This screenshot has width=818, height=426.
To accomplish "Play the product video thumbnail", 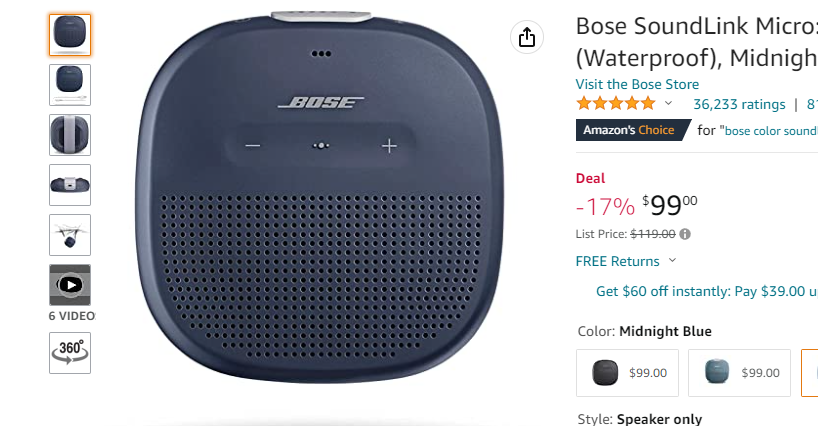I will (70, 285).
